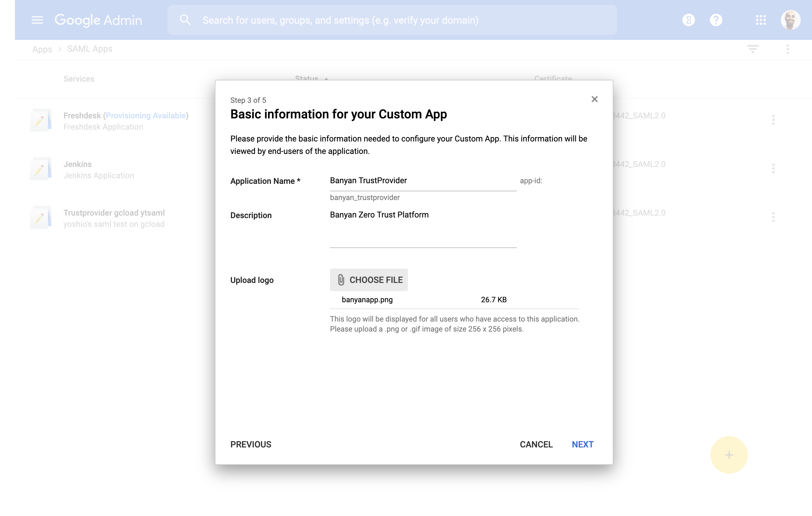
Task: Open the Trustprovider gcload row's three-dot menu
Action: tap(773, 217)
